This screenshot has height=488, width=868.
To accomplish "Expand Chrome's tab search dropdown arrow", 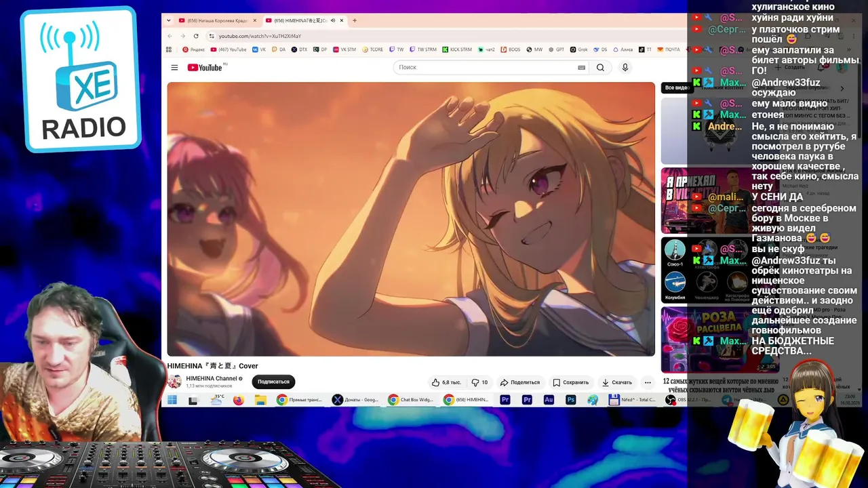I will 168,20.
